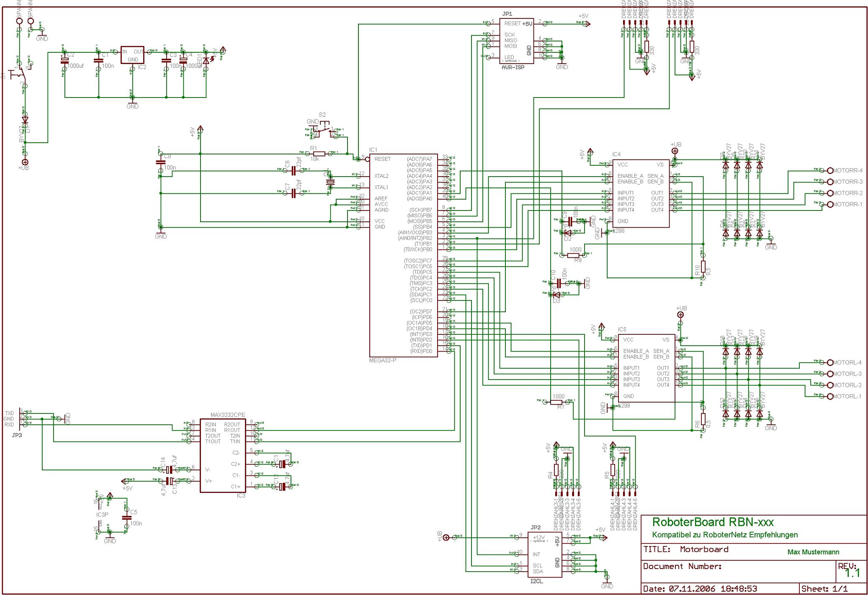
Task: Select the JP1 AVR-ISP connector block
Action: (x=517, y=41)
